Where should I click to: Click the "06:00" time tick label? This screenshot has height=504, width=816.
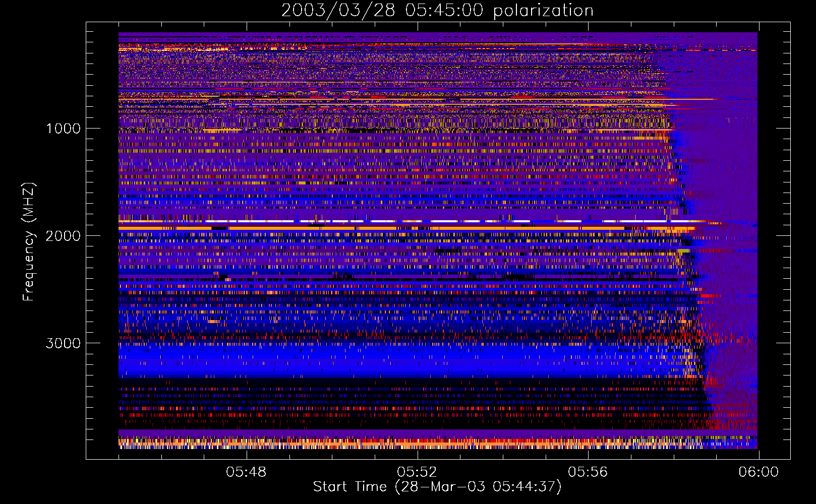point(759,472)
